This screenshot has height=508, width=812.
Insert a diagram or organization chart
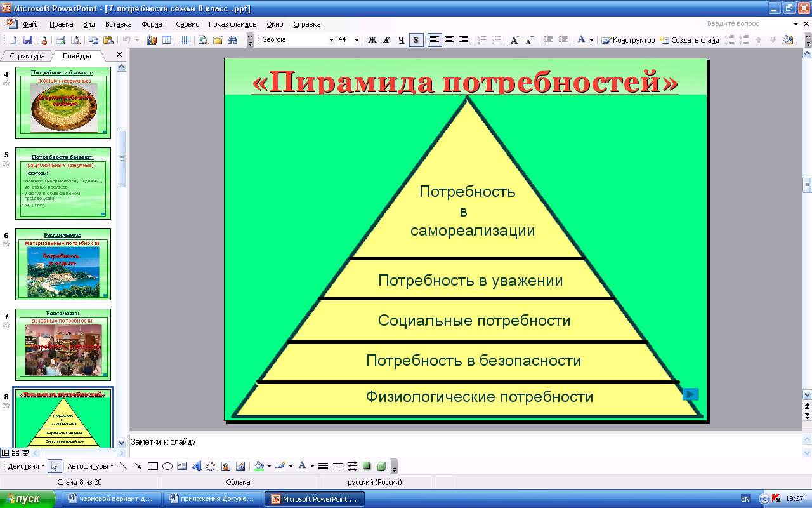point(211,466)
